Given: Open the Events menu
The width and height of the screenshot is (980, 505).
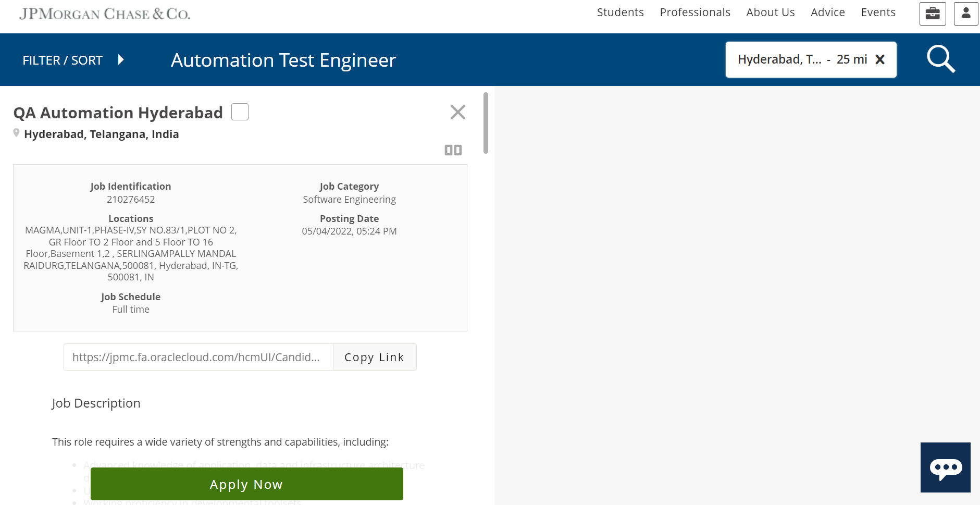Looking at the screenshot, I should click(x=878, y=13).
